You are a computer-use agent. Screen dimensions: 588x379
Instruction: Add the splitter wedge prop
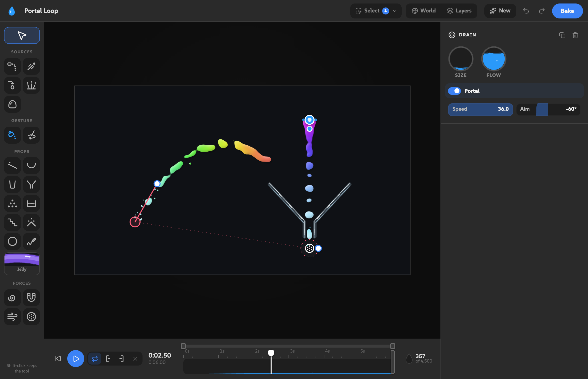(31, 222)
